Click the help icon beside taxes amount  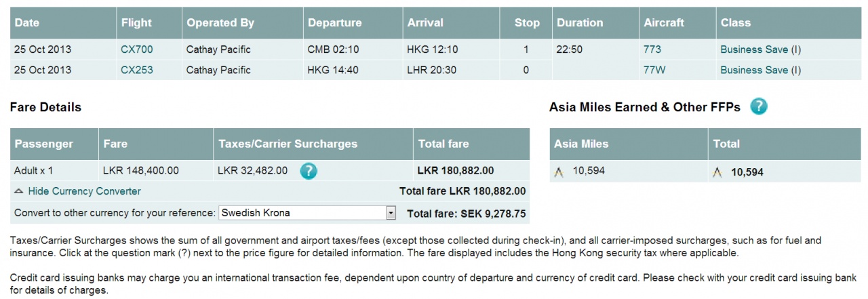309,171
